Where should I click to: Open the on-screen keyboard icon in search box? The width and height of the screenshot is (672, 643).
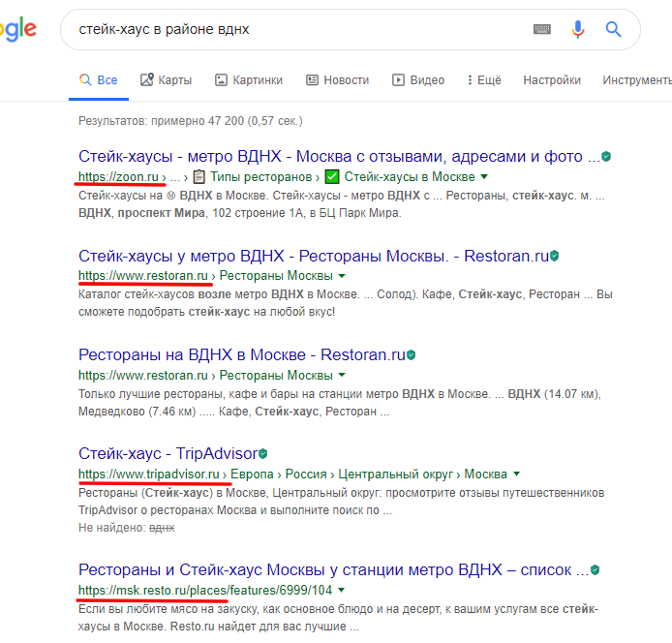pyautogui.click(x=541, y=29)
